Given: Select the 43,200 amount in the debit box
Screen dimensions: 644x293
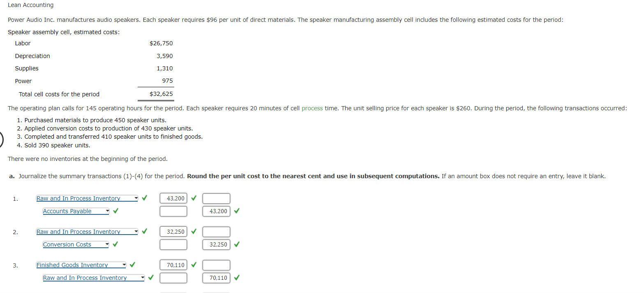Looking at the screenshot, I should tap(173, 198).
